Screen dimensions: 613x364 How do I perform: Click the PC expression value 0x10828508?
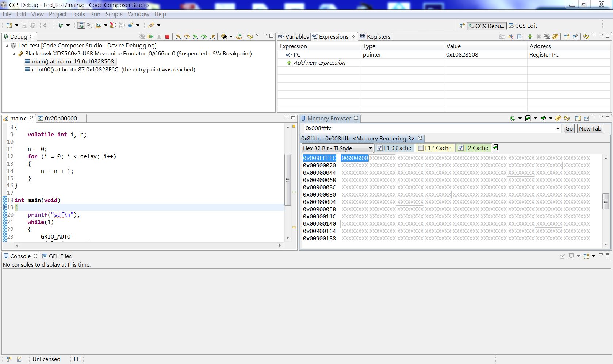(x=462, y=55)
